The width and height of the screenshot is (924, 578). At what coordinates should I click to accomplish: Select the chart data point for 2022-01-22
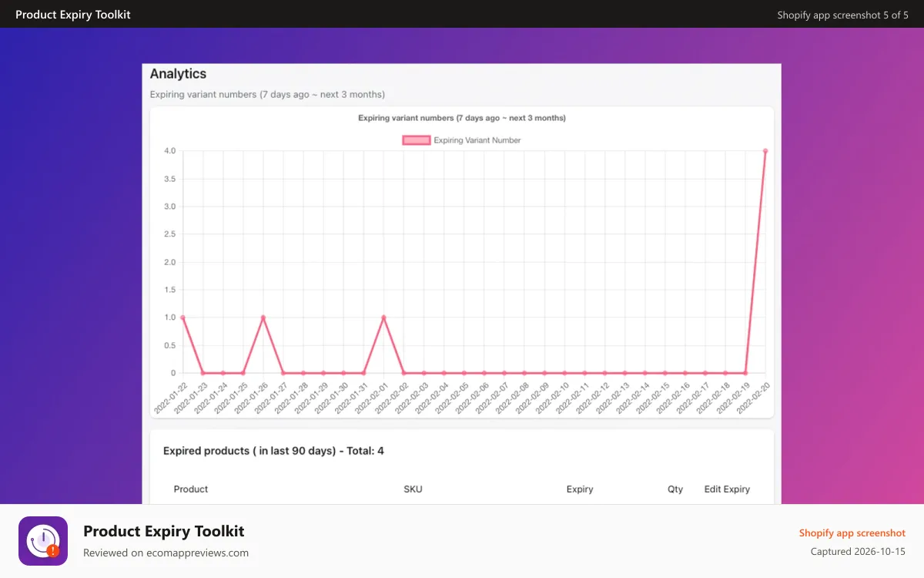pos(182,318)
